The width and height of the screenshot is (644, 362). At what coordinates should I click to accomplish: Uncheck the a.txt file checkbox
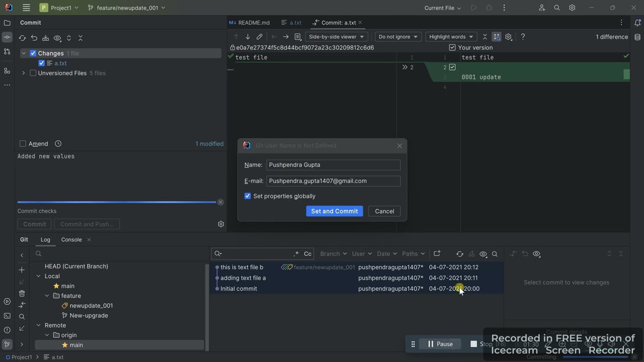click(42, 63)
